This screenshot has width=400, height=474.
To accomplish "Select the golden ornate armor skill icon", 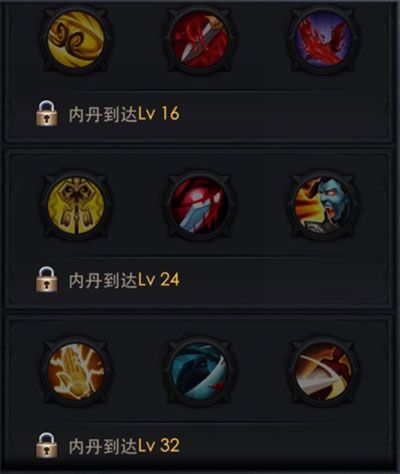I will click(76, 205).
